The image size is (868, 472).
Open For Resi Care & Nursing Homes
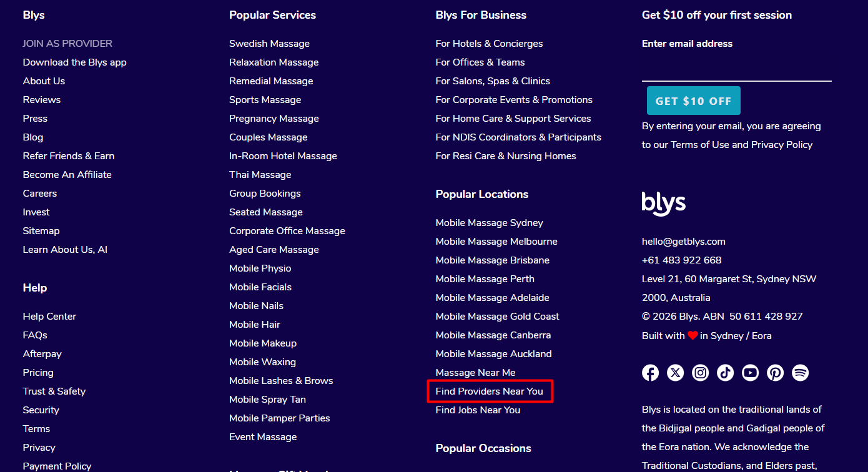click(506, 156)
